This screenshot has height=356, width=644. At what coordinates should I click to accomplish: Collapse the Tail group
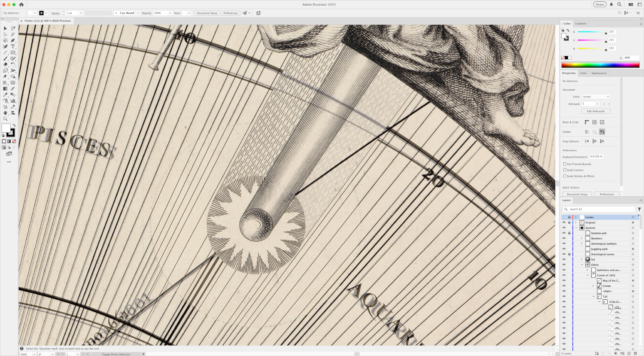[x=594, y=296]
